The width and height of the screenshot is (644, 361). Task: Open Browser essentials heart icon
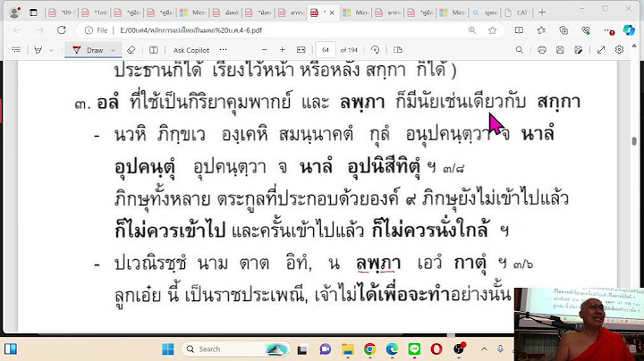pyautogui.click(x=586, y=30)
